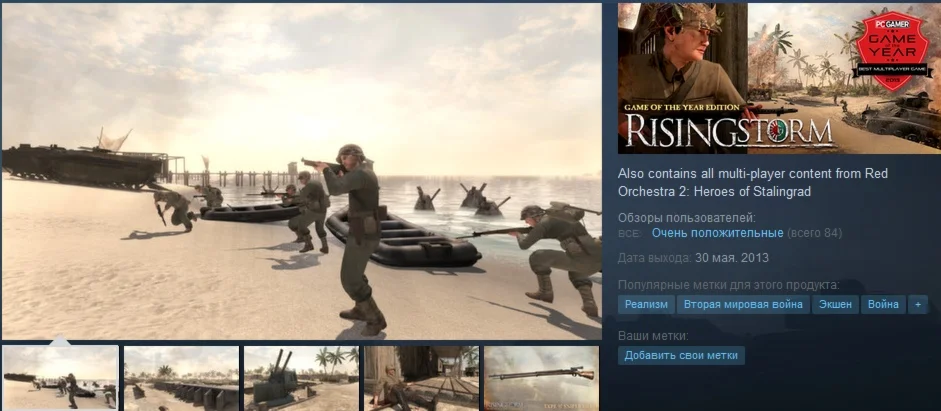Click the PC Gamer Game of the Year badge

click(x=892, y=50)
